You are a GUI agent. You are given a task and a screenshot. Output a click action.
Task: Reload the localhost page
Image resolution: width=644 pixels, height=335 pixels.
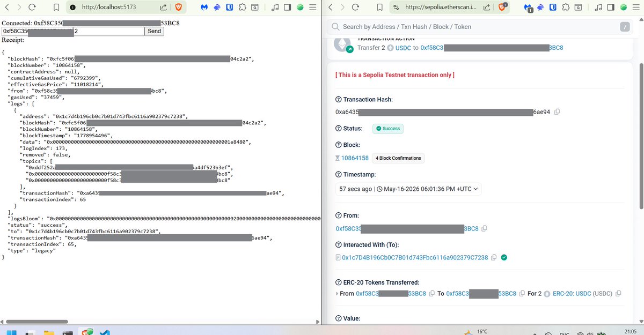coord(32,8)
